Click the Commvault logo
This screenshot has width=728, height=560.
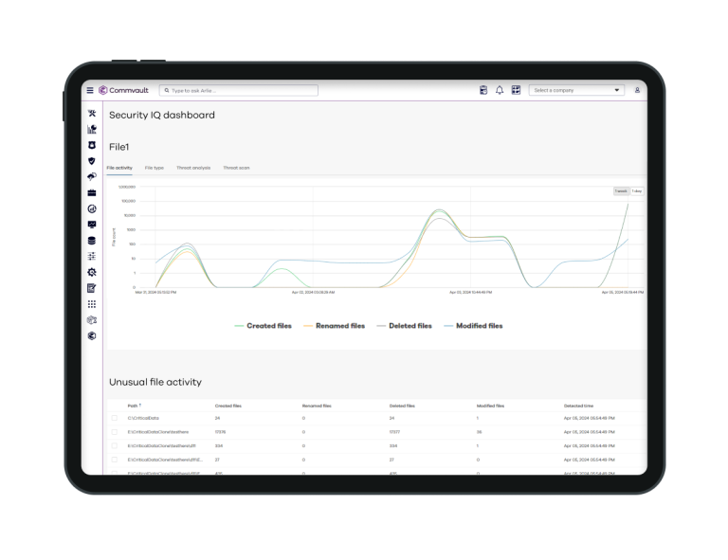tap(123, 90)
